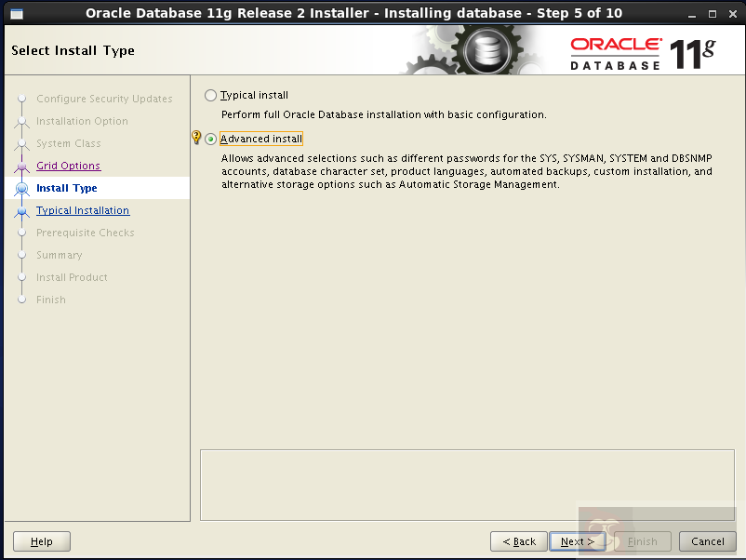Open the Typical Installation link
The image size is (746, 560).
coord(82,210)
